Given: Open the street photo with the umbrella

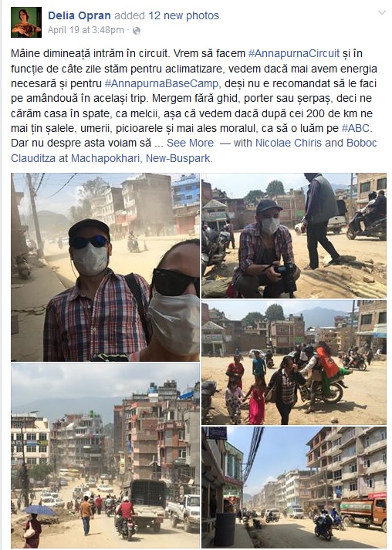Looking at the screenshot, I should pos(105,456).
